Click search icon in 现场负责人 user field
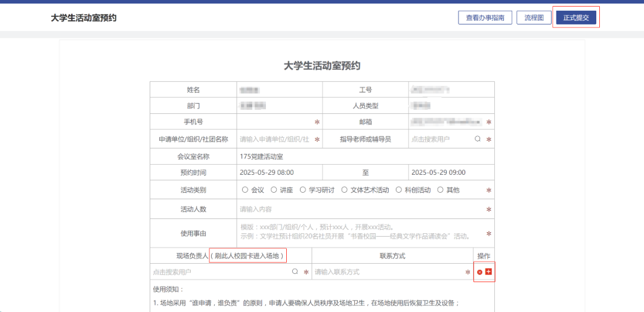 295,271
